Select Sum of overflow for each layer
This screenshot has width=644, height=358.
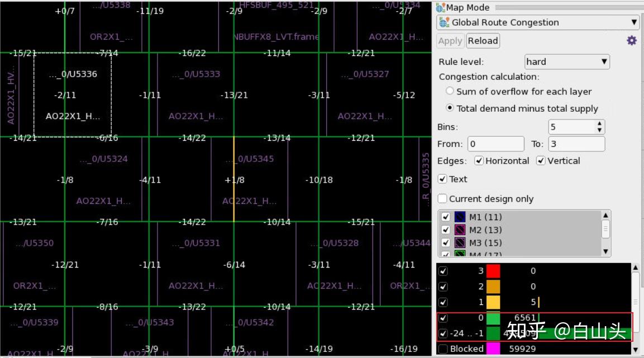pyautogui.click(x=450, y=91)
